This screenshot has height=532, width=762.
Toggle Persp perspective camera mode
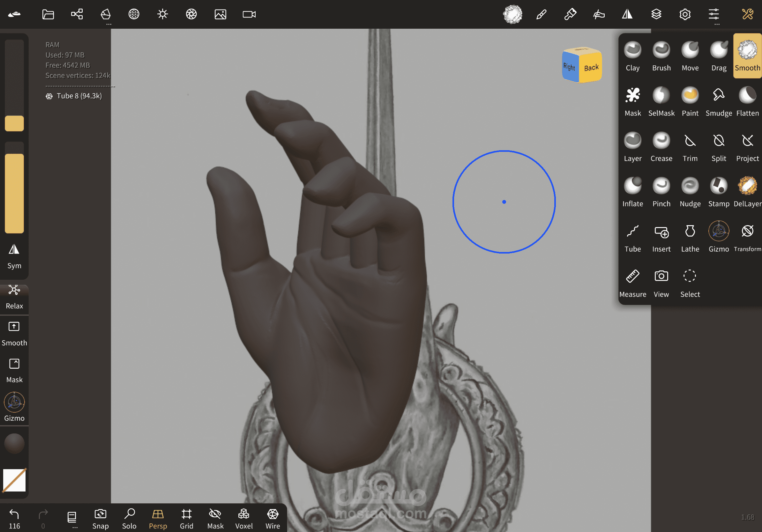pyautogui.click(x=158, y=519)
